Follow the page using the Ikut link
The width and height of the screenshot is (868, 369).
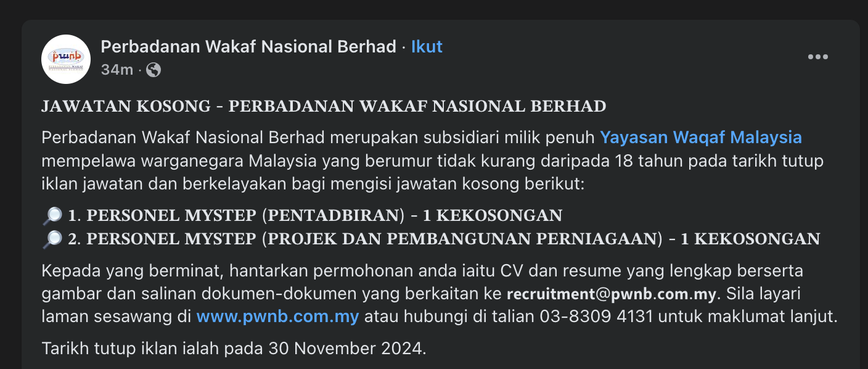pos(427,47)
